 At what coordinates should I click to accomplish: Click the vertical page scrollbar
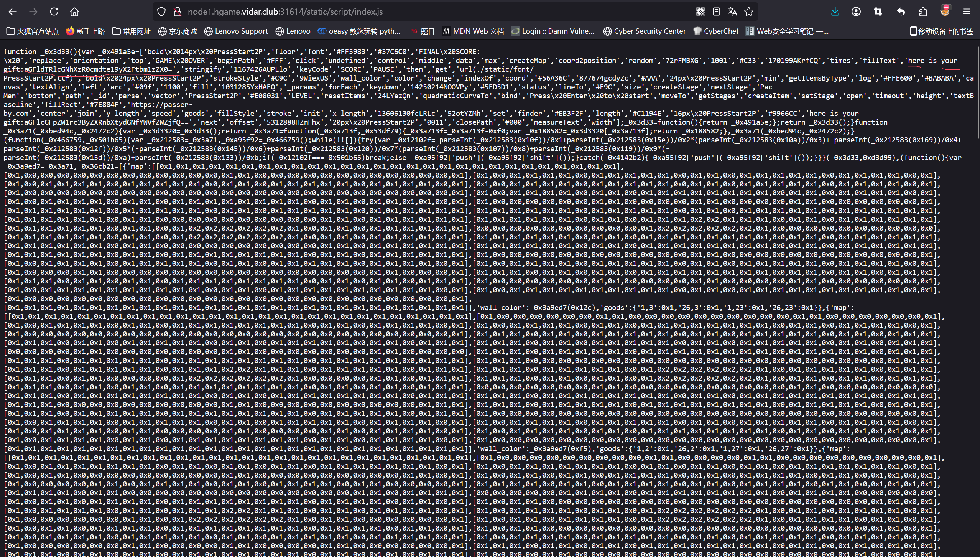tap(977, 92)
